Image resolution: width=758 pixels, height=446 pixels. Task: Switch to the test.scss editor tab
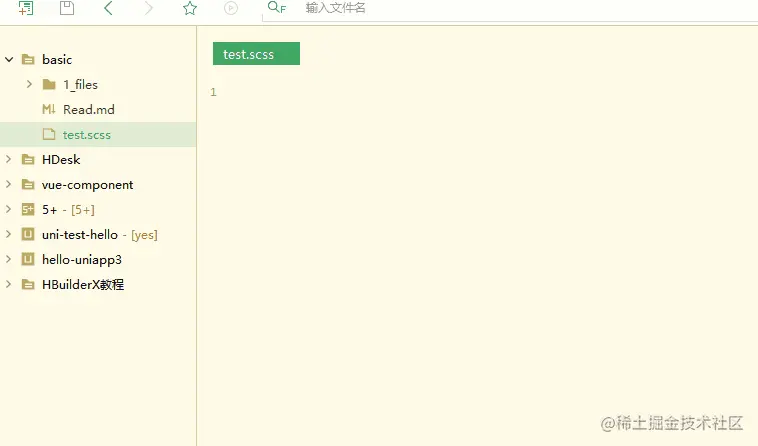click(x=256, y=54)
